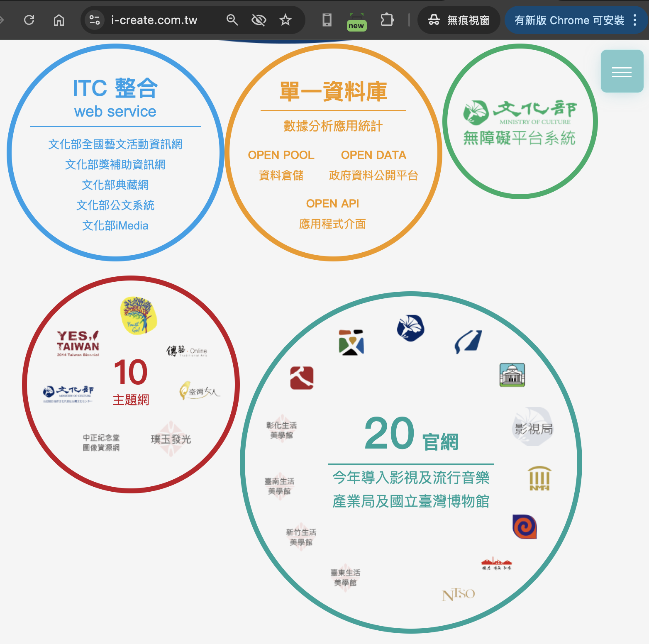Expand the Chrome three-dot menu
649x644 pixels.
coord(635,20)
